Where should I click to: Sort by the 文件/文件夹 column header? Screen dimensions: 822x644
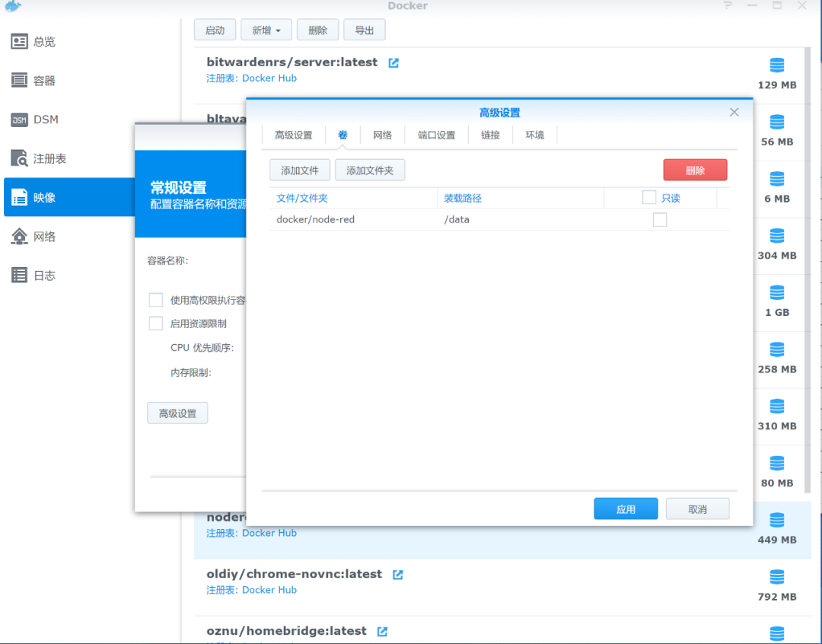coord(353,198)
